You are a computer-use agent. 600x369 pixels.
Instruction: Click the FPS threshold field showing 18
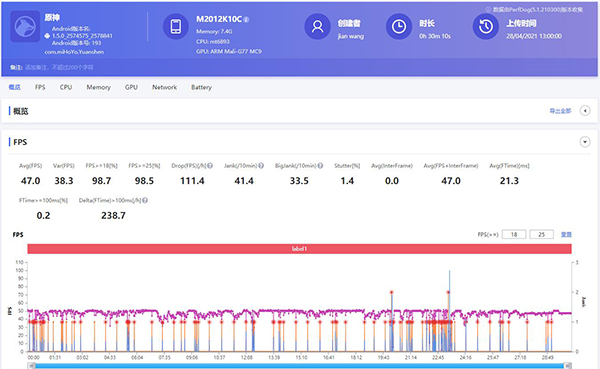[514, 234]
